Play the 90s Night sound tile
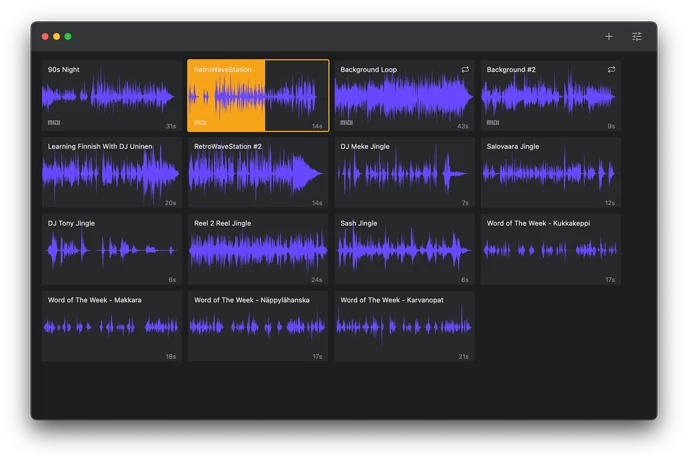The image size is (689, 462). 112,95
